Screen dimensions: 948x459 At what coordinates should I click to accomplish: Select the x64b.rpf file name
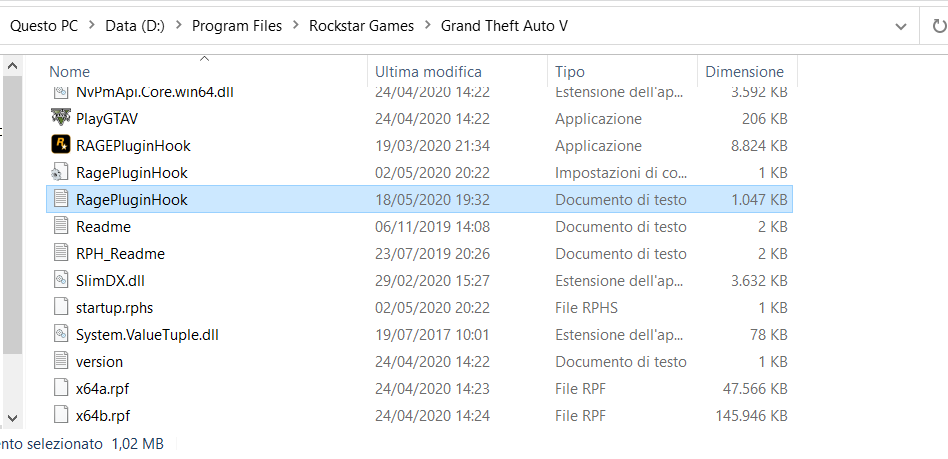(x=103, y=415)
